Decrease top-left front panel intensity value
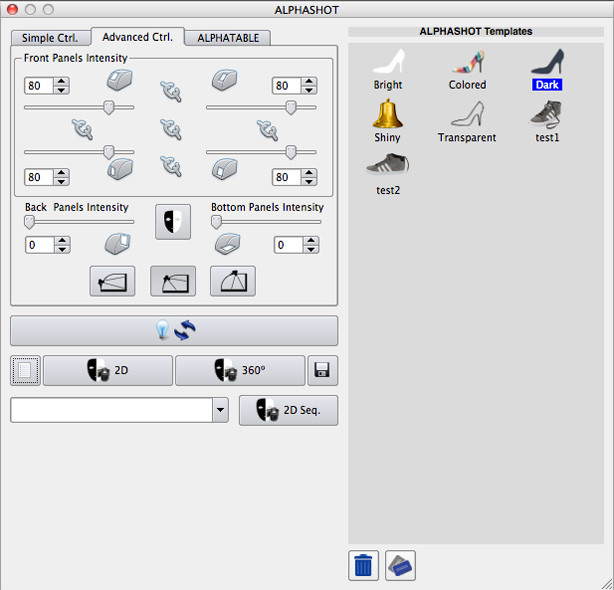This screenshot has height=590, width=614. click(61, 90)
